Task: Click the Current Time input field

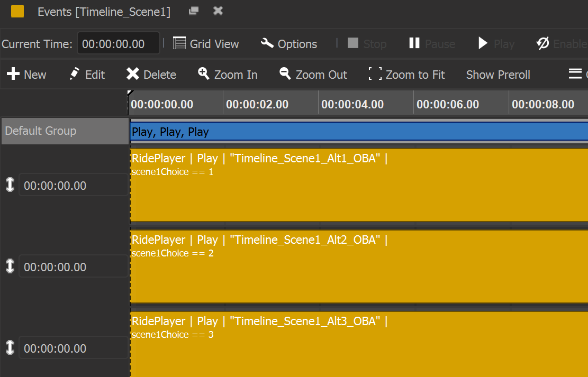Action: pyautogui.click(x=118, y=44)
